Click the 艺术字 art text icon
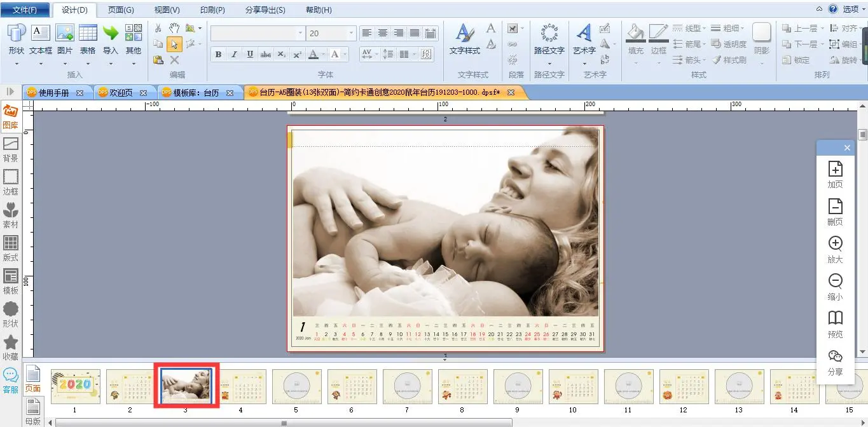868x427 pixels. pyautogui.click(x=584, y=33)
